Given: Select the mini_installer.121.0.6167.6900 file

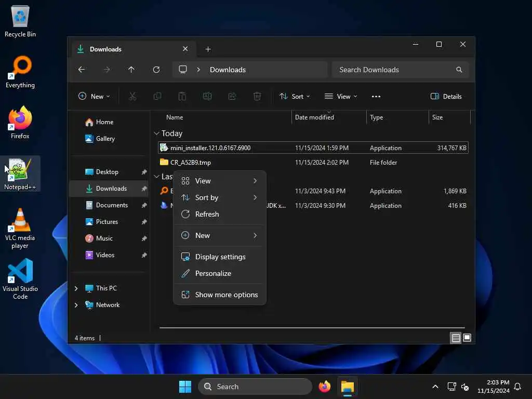Looking at the screenshot, I should click(x=313, y=148).
